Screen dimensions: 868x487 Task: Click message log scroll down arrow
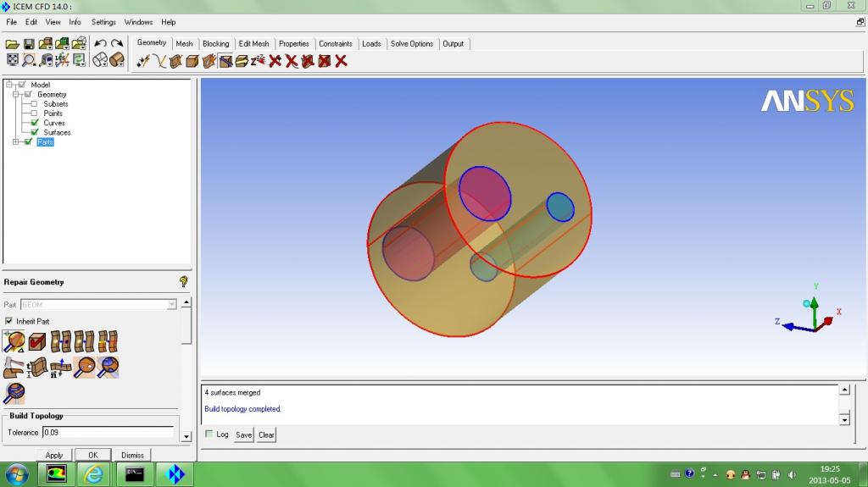click(x=844, y=419)
